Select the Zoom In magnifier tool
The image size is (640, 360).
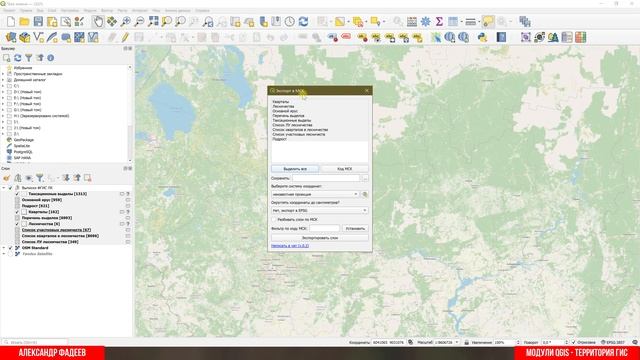tap(125, 22)
